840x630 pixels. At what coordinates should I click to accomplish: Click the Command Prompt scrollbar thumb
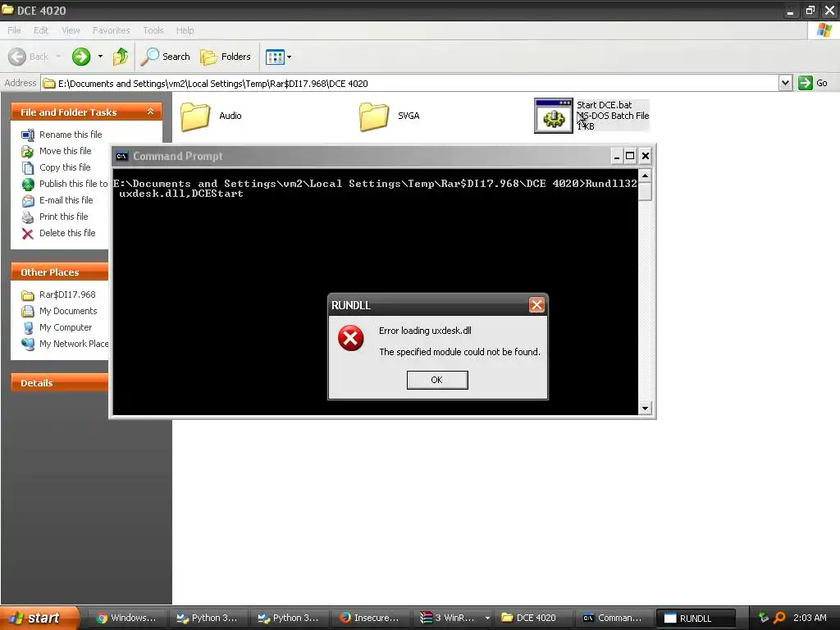coord(645,191)
